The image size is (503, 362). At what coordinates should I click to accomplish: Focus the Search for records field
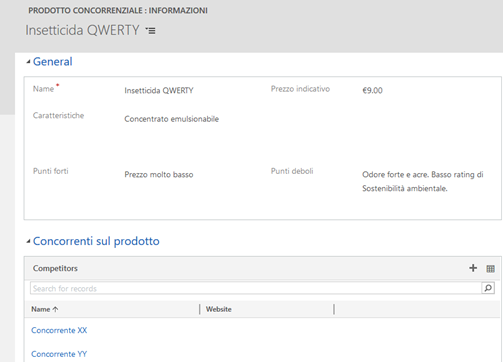256,288
